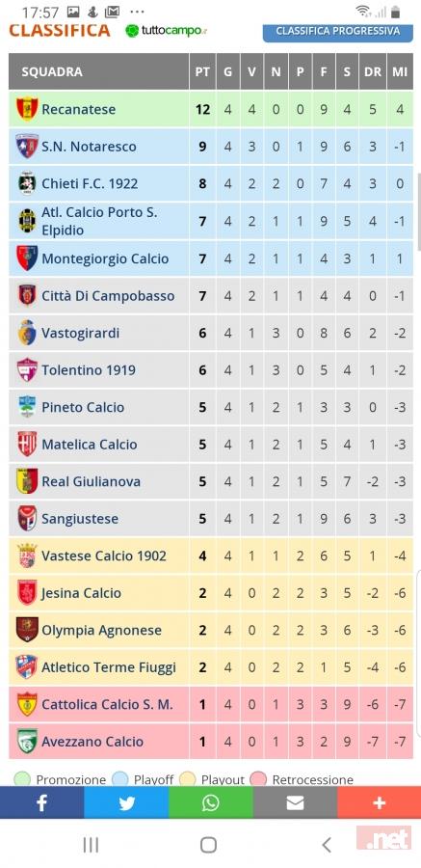Image resolution: width=421 pixels, height=868 pixels.
Task: Open Montegiorgio Calcio team page
Action: (106, 258)
